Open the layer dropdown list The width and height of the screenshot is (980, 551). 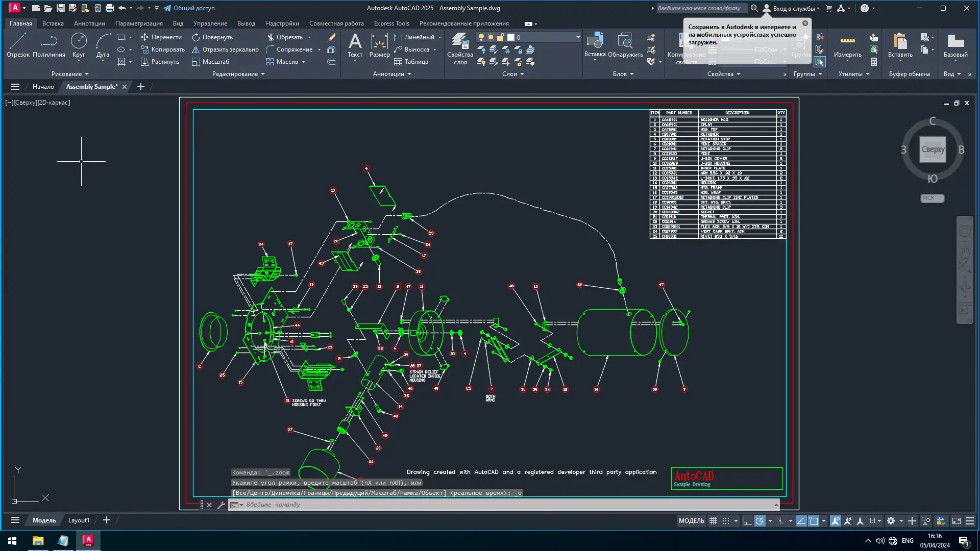point(578,37)
